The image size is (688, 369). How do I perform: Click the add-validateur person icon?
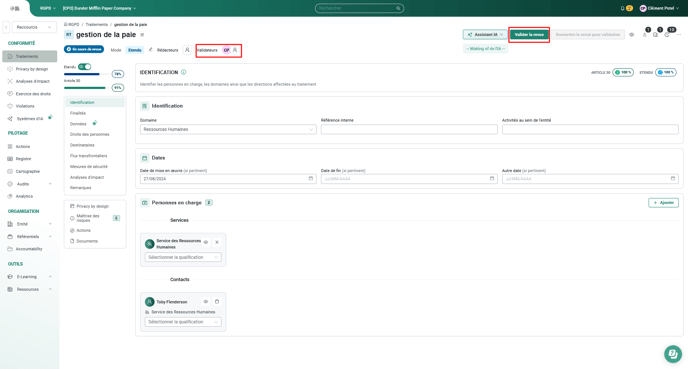pos(235,50)
